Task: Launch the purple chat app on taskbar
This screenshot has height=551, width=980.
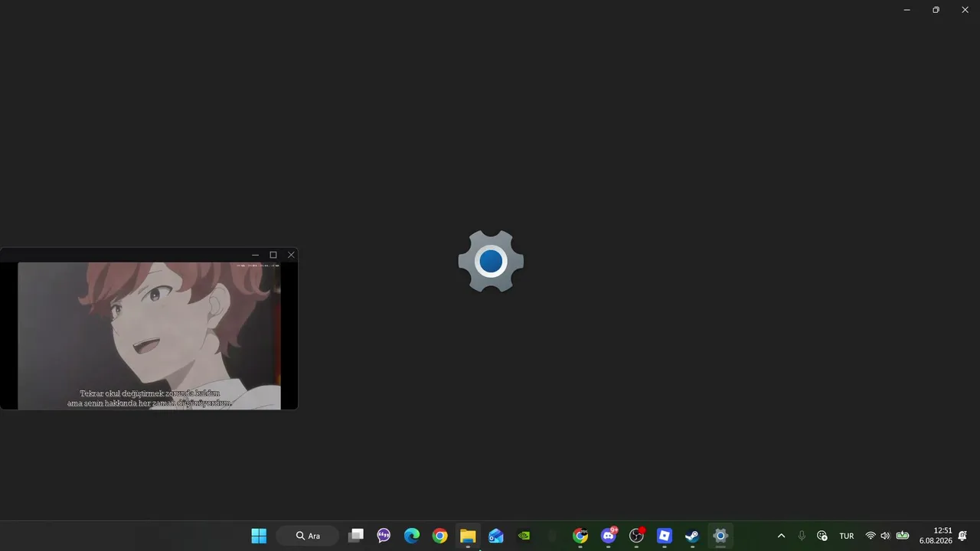Action: pos(384,536)
